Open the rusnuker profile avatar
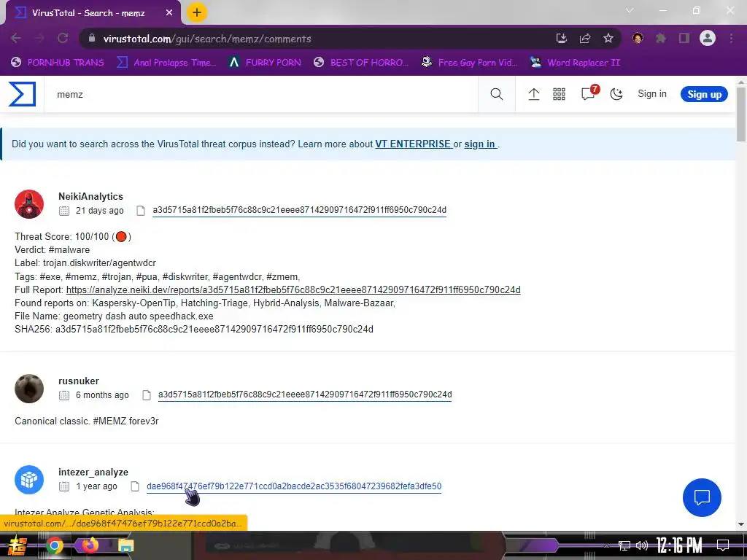 click(x=29, y=389)
